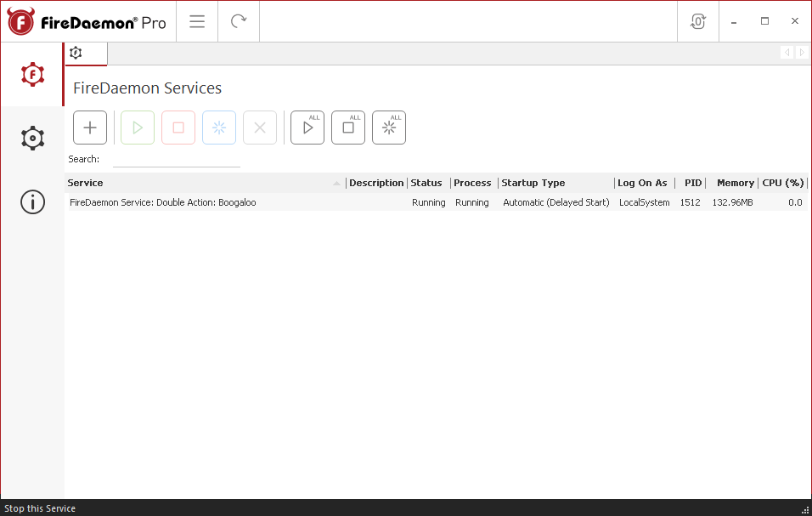Viewport: 812px width, 516px height.
Task: Minimize the FireDaemon Pro window
Action: [x=734, y=21]
